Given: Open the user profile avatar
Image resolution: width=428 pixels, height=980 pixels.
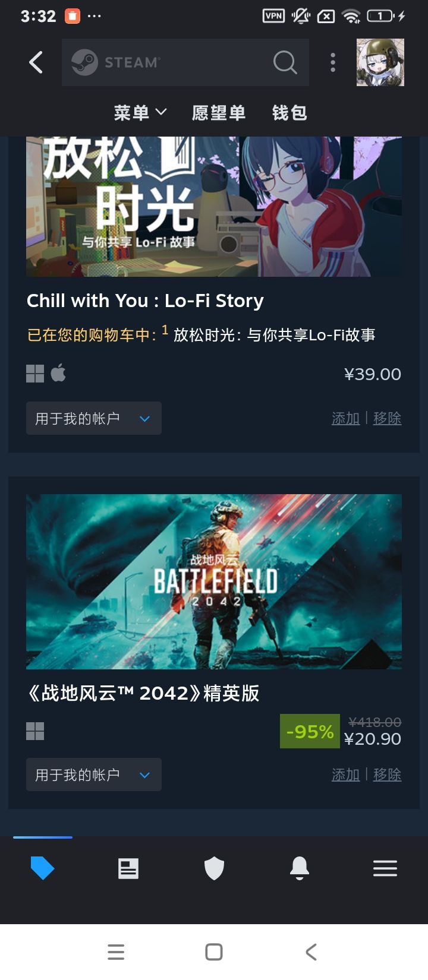Looking at the screenshot, I should pos(380,62).
